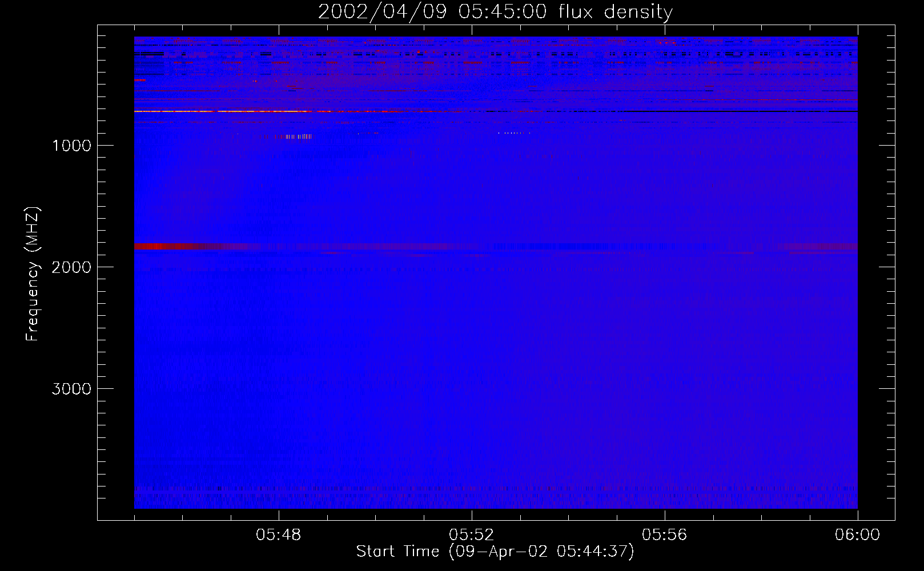Click the 05:48 time tick label
Image resolution: width=924 pixels, height=571 pixels.
coord(279,535)
